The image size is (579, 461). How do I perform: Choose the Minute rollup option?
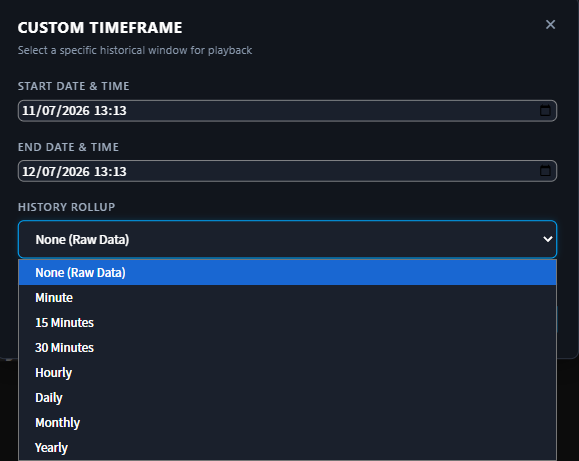(x=287, y=298)
